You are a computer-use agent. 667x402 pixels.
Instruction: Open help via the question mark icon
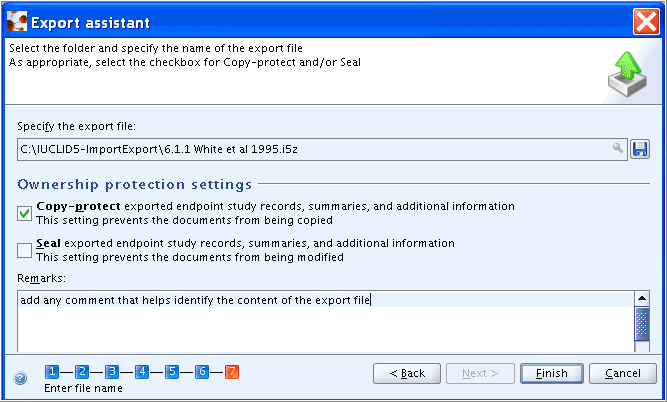[x=20, y=378]
